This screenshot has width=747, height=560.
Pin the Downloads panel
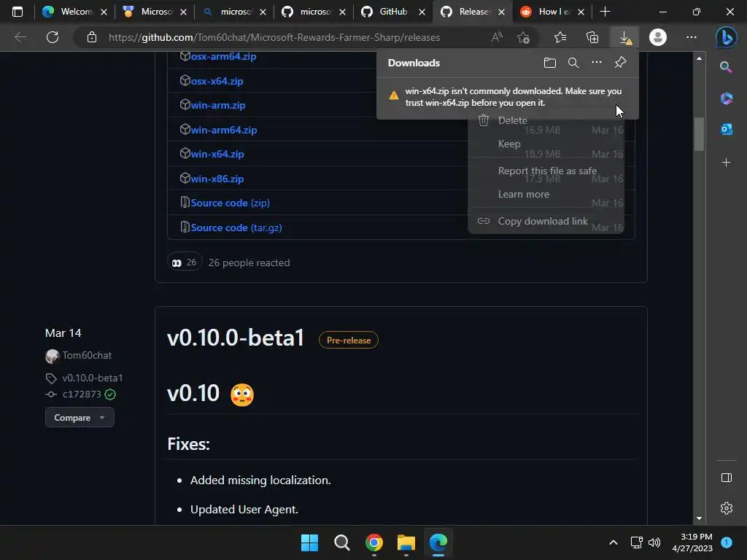pos(620,63)
